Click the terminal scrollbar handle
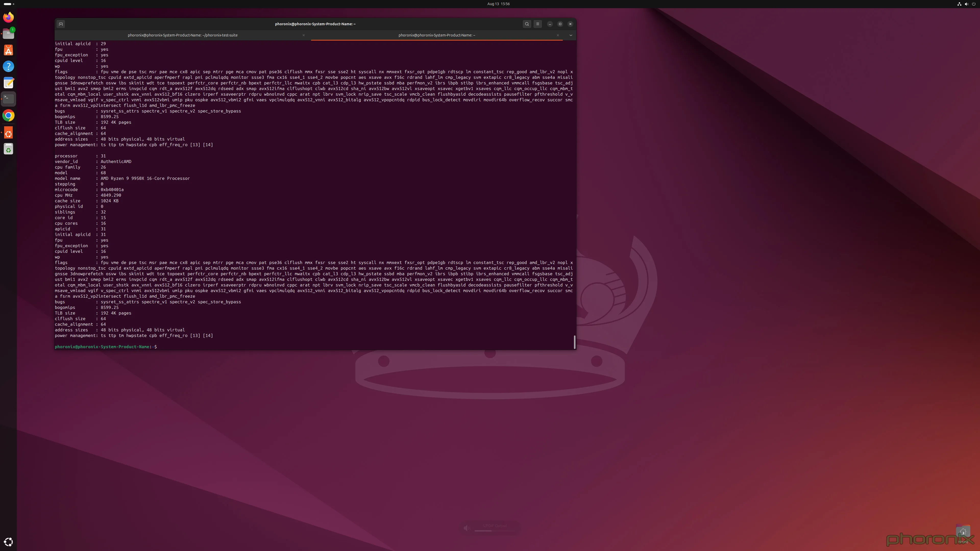 coord(574,342)
